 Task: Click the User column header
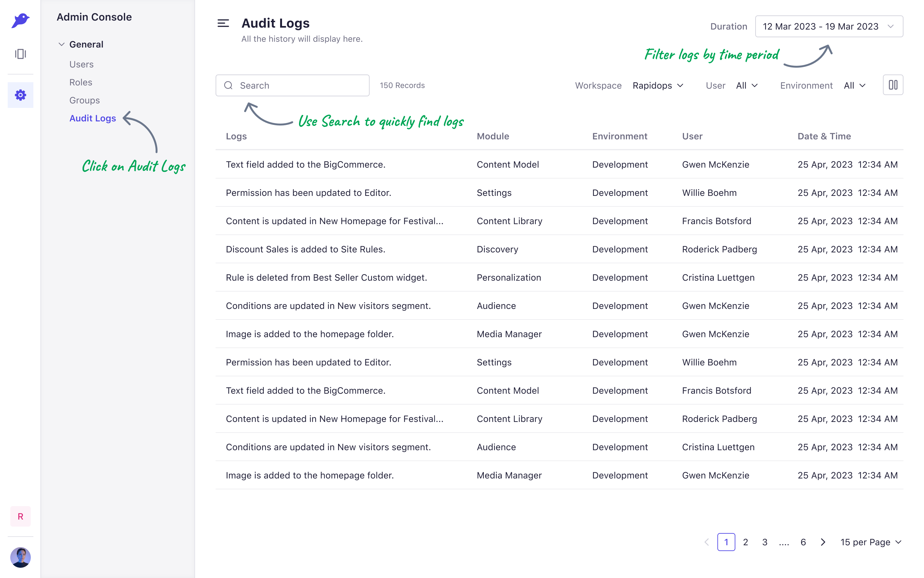pos(692,136)
